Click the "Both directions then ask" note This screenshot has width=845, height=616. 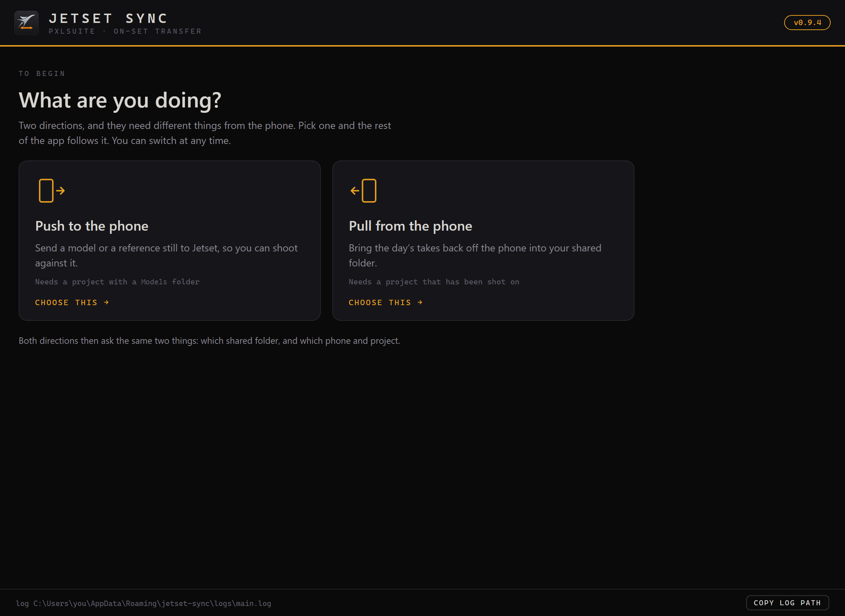point(209,341)
